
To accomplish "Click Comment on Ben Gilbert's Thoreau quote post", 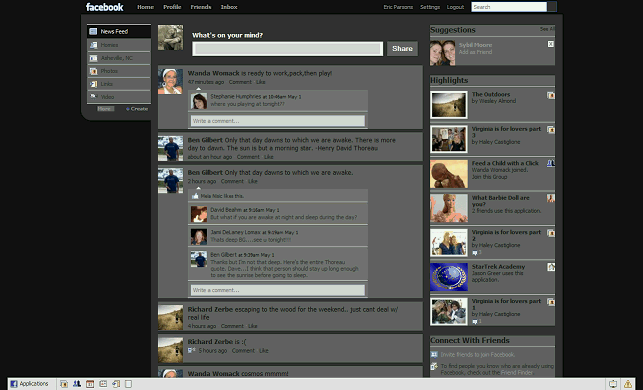I will tap(248, 157).
